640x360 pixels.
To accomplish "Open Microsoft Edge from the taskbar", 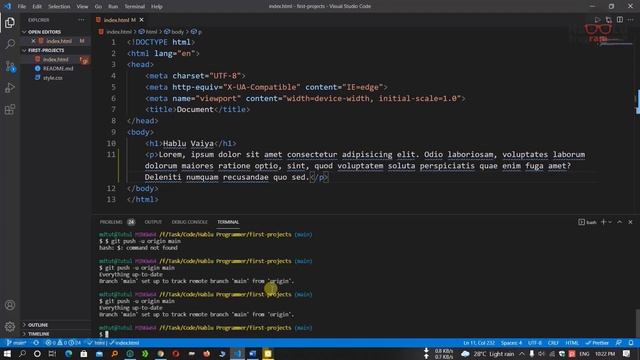I will [x=69, y=353].
